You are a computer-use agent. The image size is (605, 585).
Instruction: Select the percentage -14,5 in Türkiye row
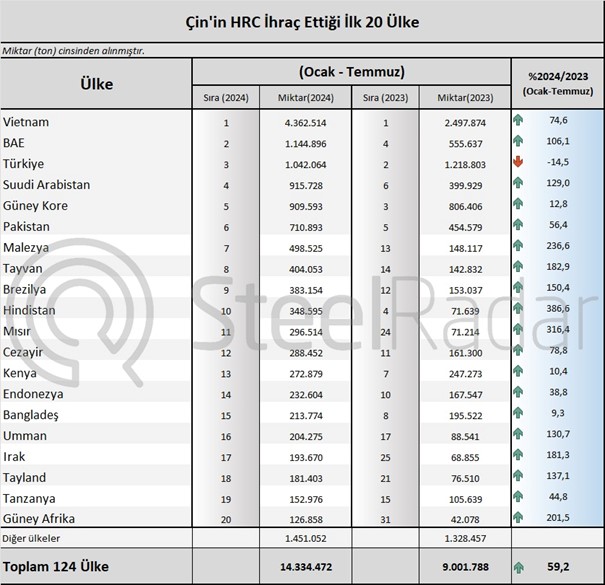pos(558,162)
